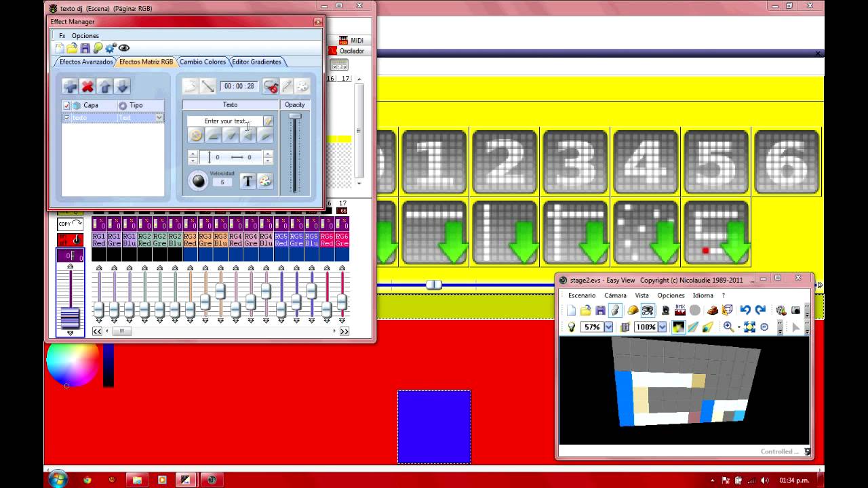This screenshot has height=488, width=868.
Task: Switch to the Cambio Colores tab
Action: [202, 62]
